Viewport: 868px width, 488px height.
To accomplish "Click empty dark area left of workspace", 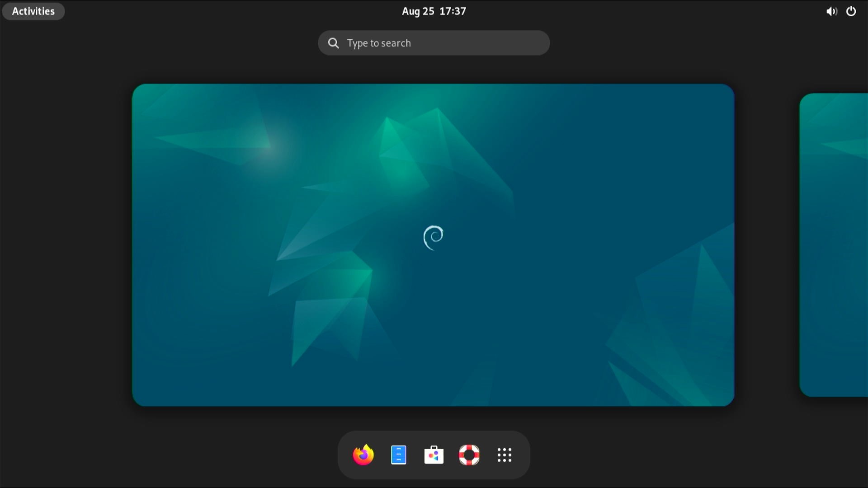I will (x=66, y=244).
